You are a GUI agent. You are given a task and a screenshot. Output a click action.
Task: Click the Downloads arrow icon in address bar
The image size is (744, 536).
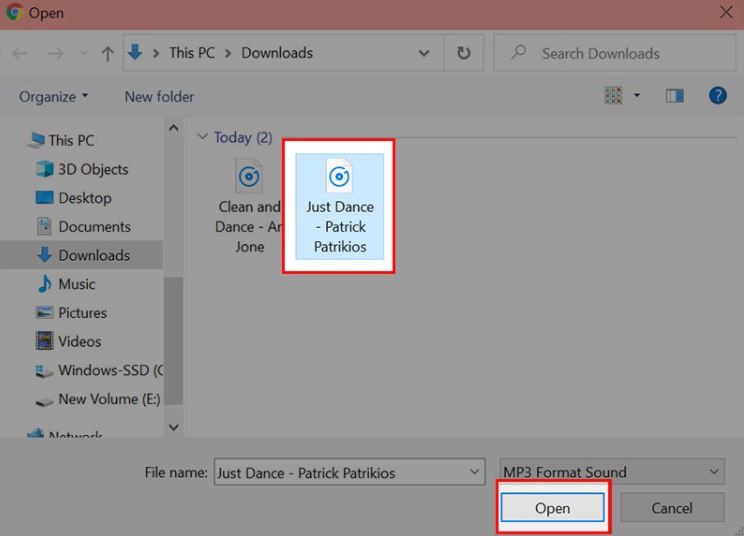(135, 52)
